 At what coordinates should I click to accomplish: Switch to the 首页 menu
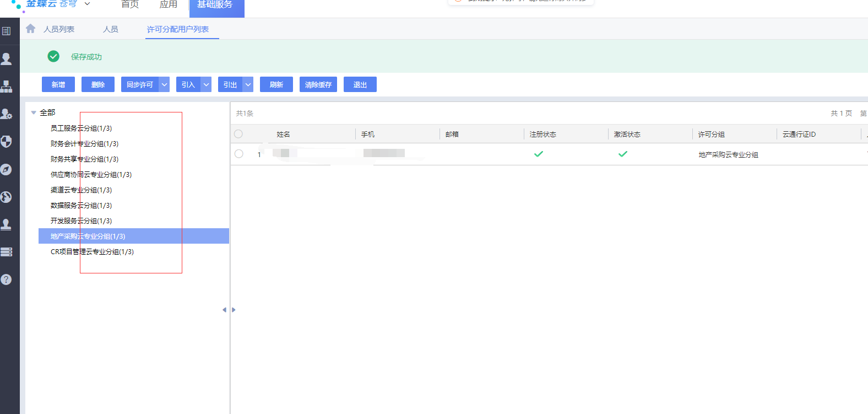tap(130, 4)
